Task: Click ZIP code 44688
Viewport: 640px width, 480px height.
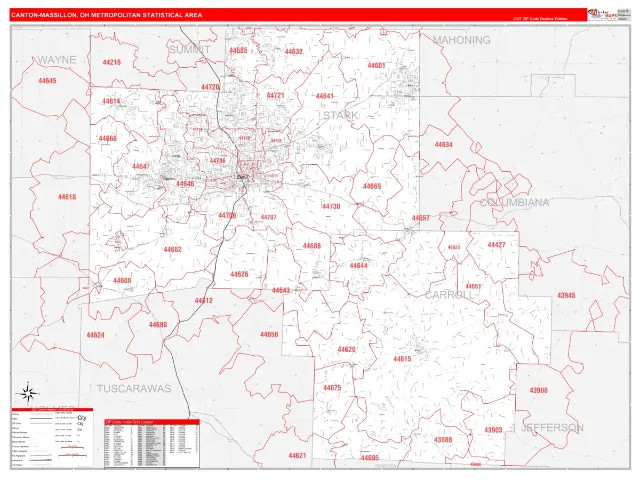Action: point(312,246)
